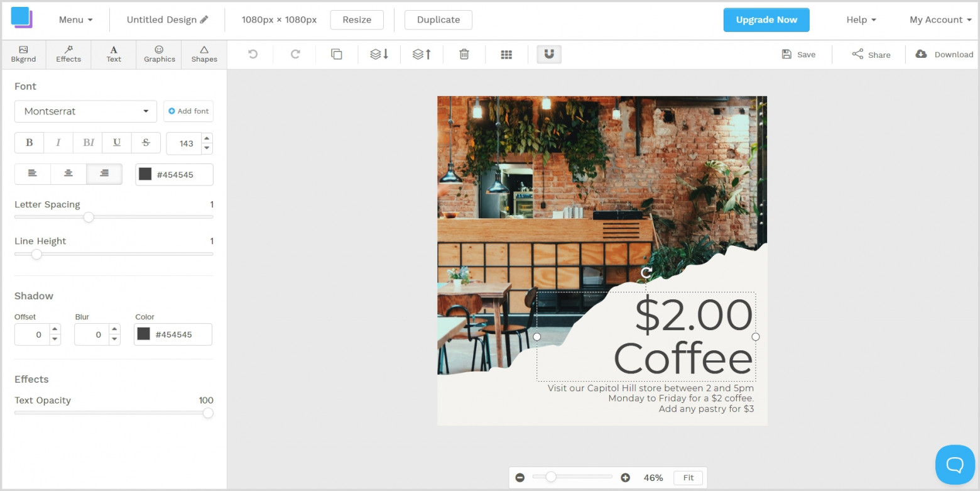Click the shadow Offset value field
Viewport: 980px width, 491px height.
32,334
